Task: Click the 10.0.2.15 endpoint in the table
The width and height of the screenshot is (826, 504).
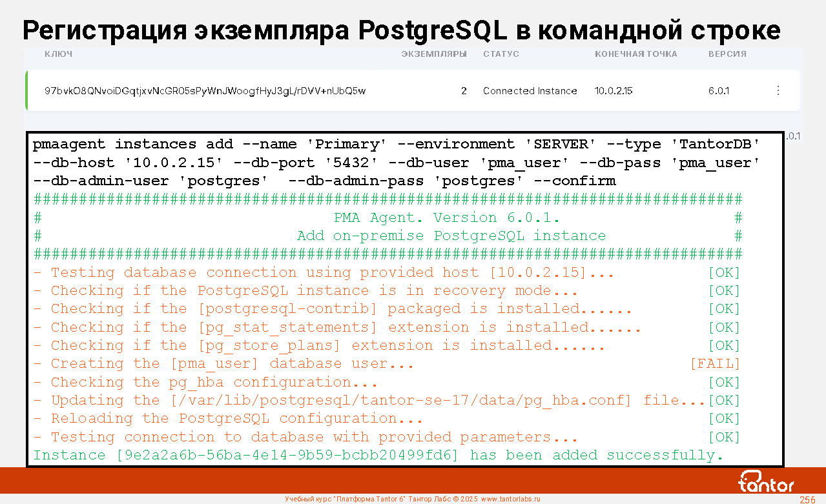Action: click(x=613, y=91)
